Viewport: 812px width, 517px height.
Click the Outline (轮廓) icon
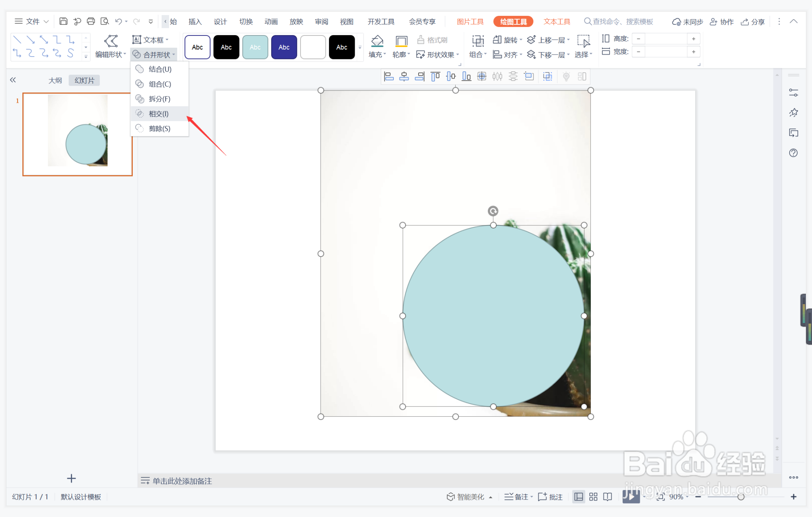click(401, 41)
